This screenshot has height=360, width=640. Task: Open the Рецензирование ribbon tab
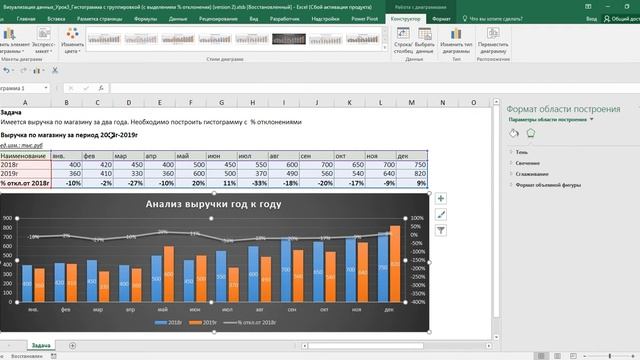218,19
